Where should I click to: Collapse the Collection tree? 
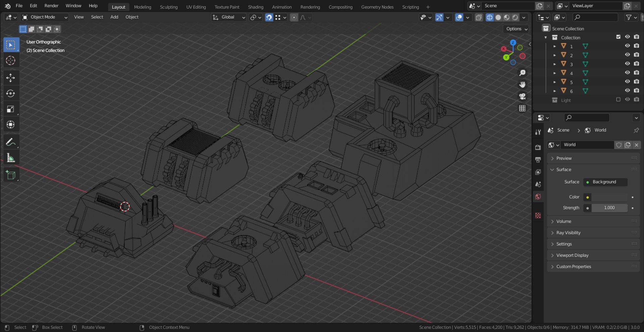pos(546,38)
